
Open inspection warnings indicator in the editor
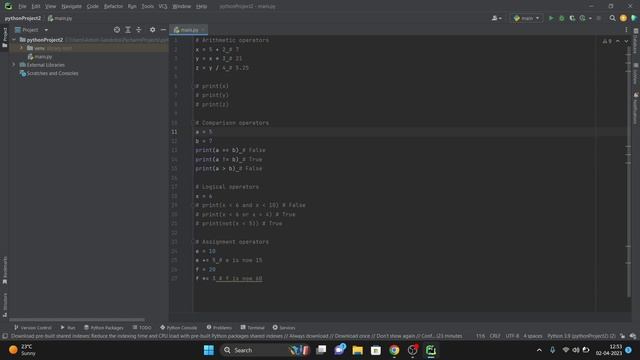[607, 41]
